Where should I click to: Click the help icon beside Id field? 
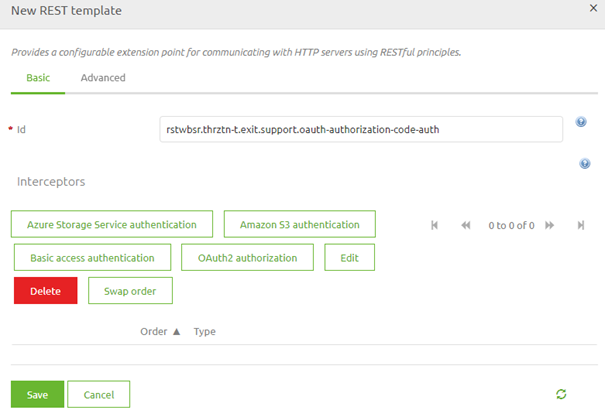click(581, 122)
